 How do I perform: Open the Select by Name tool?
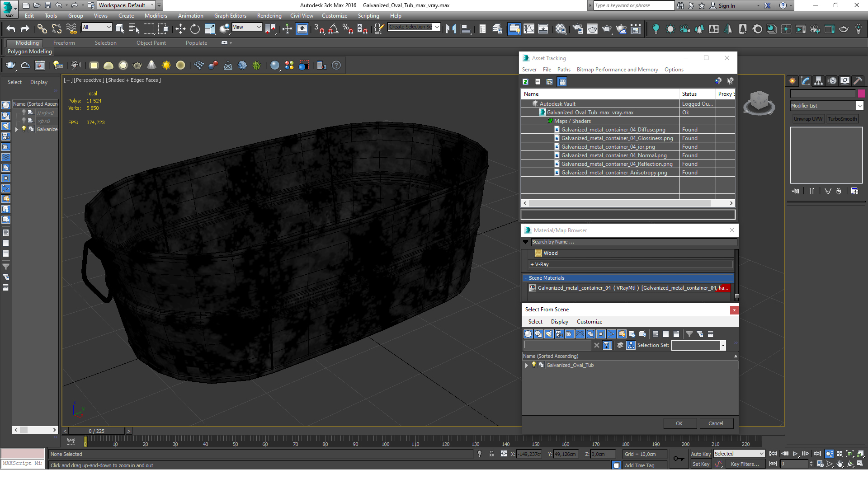point(134,29)
